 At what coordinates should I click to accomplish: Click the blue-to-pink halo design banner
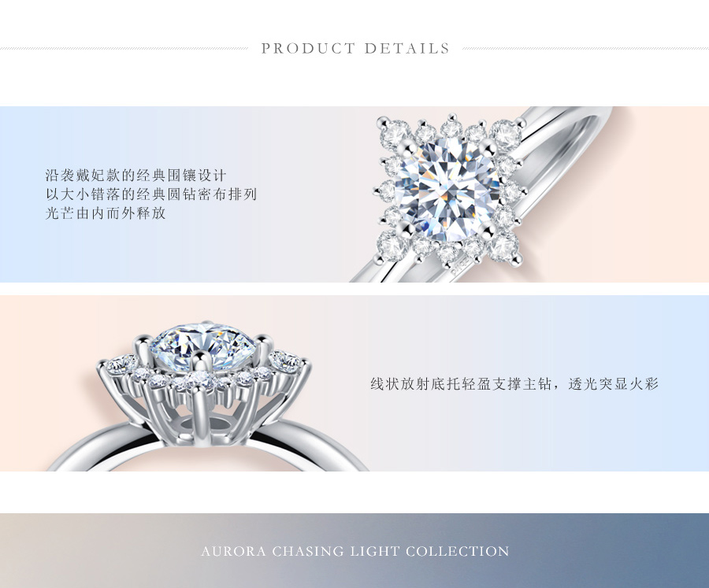click(354, 194)
